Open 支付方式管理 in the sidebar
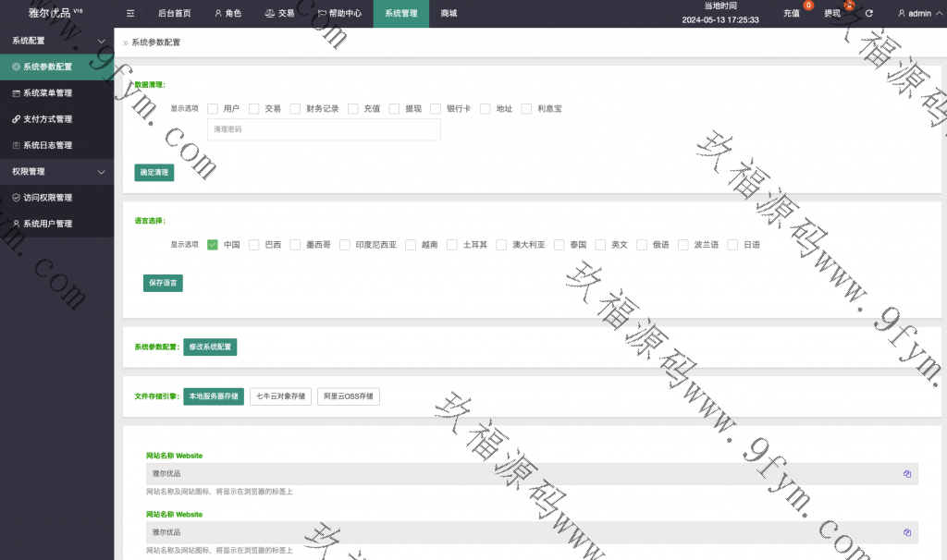The width and height of the screenshot is (947, 560). [x=47, y=119]
